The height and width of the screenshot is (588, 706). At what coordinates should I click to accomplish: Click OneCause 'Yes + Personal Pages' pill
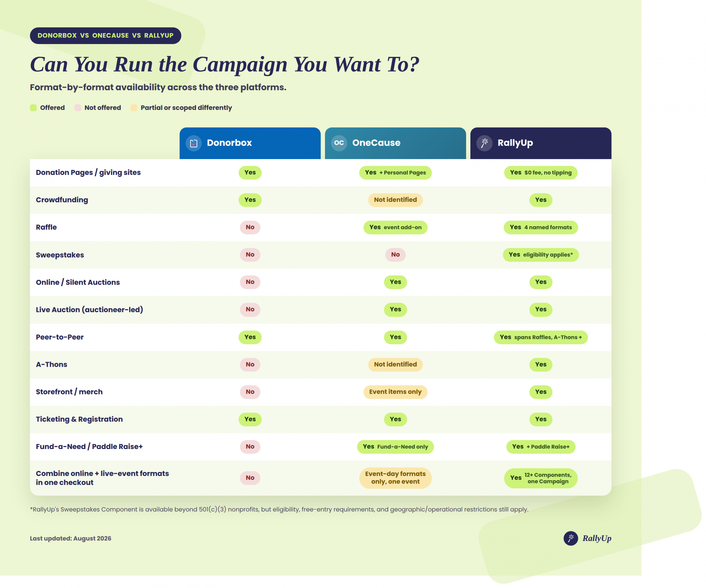pos(395,173)
